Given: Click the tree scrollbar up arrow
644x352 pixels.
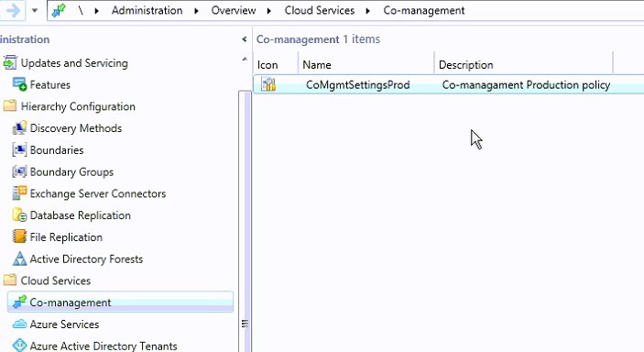Looking at the screenshot, I should (245, 60).
